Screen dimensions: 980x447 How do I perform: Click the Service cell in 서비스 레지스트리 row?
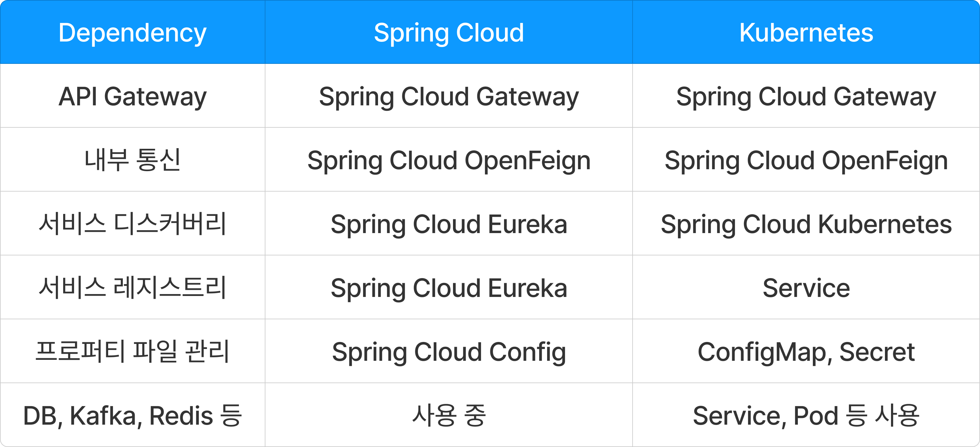click(x=806, y=288)
